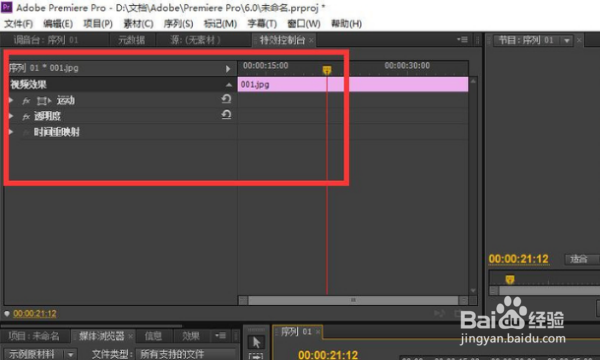Click the vertical scrollbar up arrow

(473, 81)
